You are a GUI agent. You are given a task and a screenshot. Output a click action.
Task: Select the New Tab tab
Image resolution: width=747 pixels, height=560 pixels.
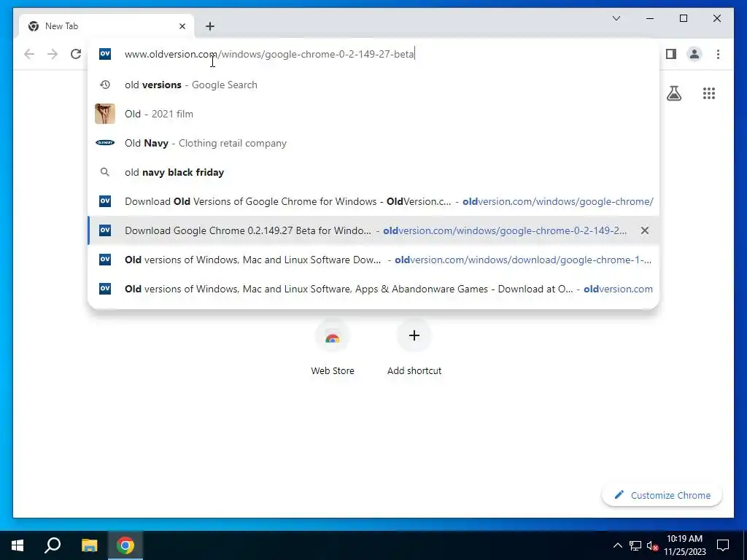point(107,26)
